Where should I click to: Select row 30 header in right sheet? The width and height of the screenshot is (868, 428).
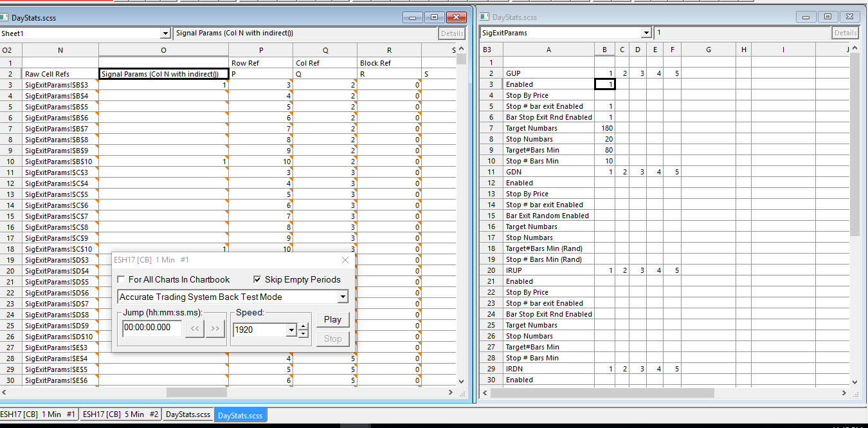coord(491,380)
